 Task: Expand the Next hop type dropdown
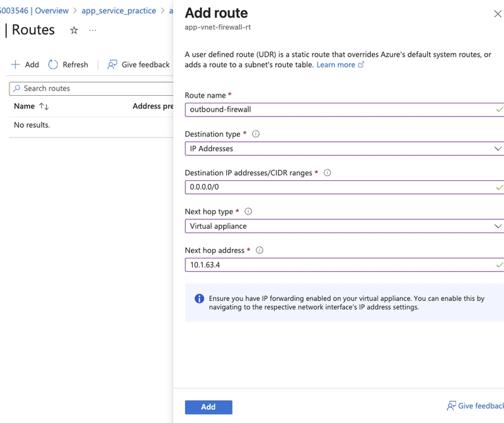[345, 226]
